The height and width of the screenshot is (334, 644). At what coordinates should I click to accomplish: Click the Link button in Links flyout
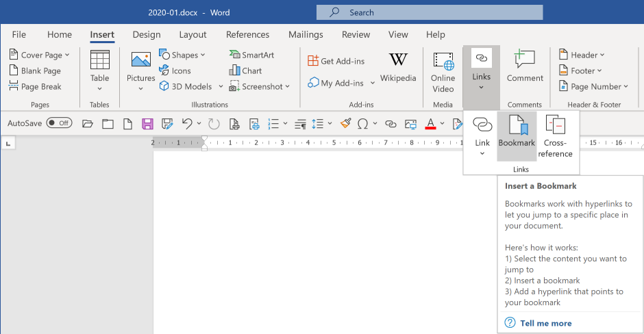click(482, 136)
